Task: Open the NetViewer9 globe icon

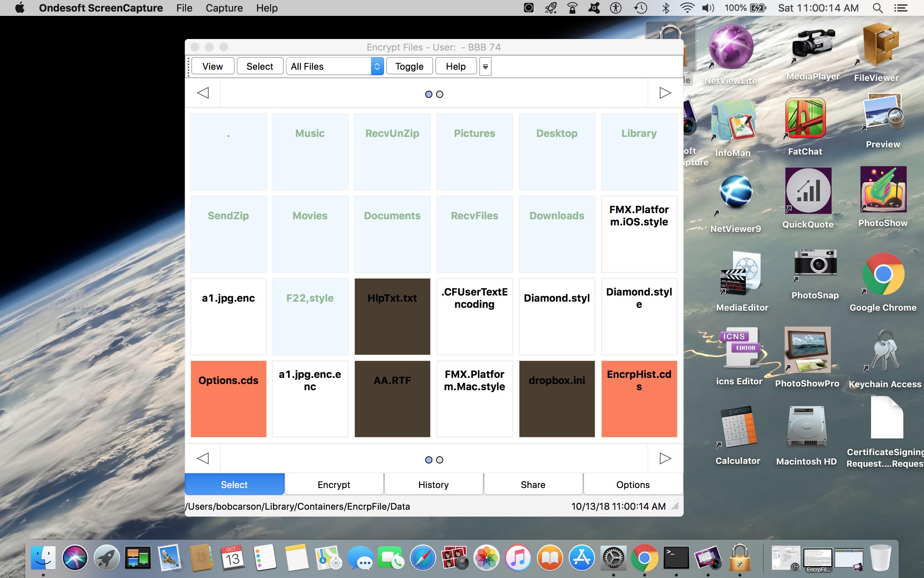Action: point(736,193)
